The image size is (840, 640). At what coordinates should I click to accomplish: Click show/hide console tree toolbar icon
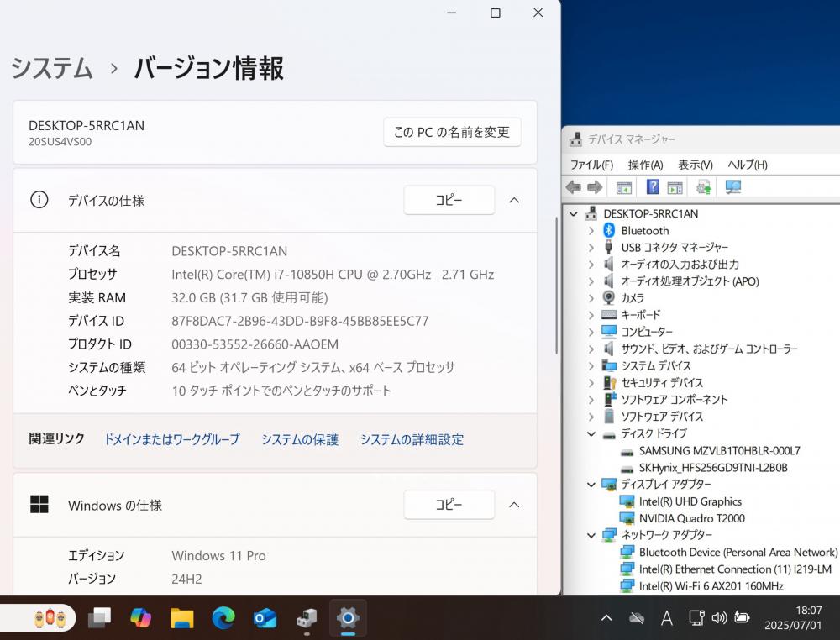coord(624,187)
